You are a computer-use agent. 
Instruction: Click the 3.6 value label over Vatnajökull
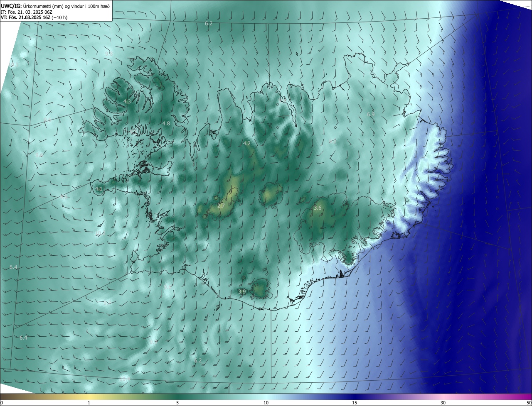[318, 208]
